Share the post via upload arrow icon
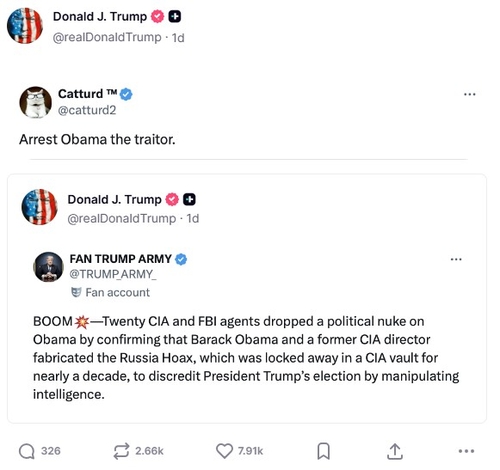Image resolution: width=500 pixels, height=470 pixels. [x=395, y=451]
